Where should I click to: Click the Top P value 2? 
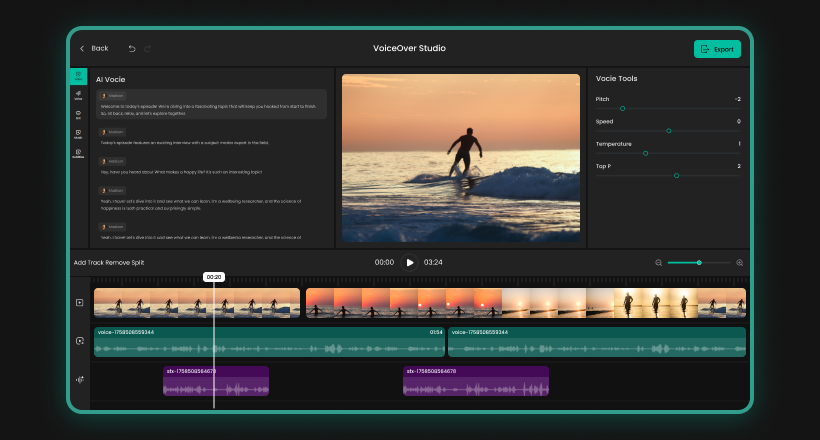pyautogui.click(x=738, y=166)
